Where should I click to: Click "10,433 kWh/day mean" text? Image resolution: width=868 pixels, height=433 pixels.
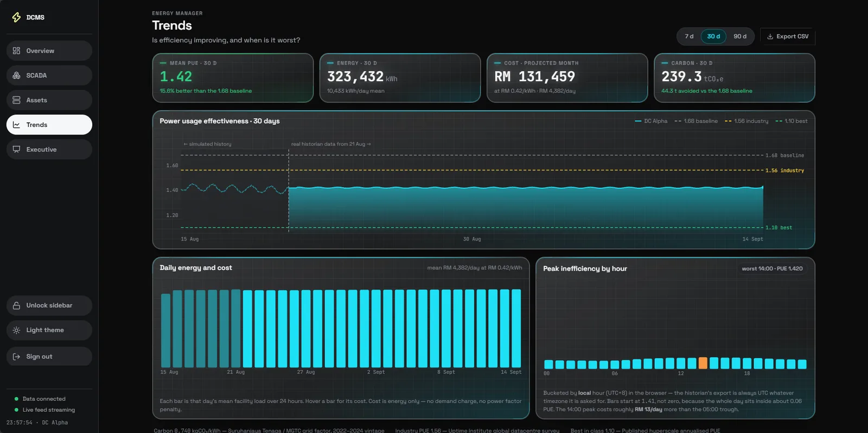click(x=356, y=91)
